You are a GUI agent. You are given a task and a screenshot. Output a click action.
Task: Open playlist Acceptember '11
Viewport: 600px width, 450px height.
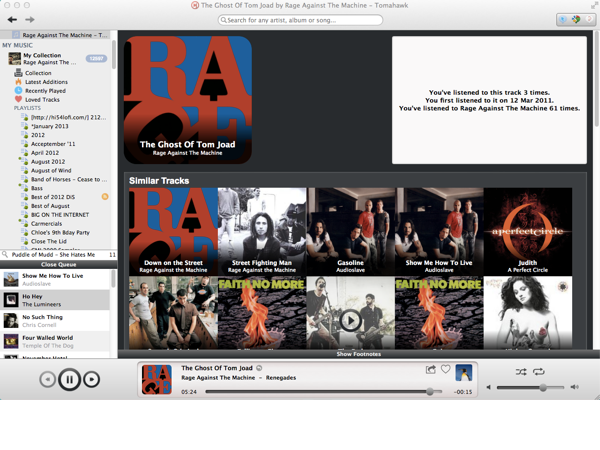click(53, 144)
